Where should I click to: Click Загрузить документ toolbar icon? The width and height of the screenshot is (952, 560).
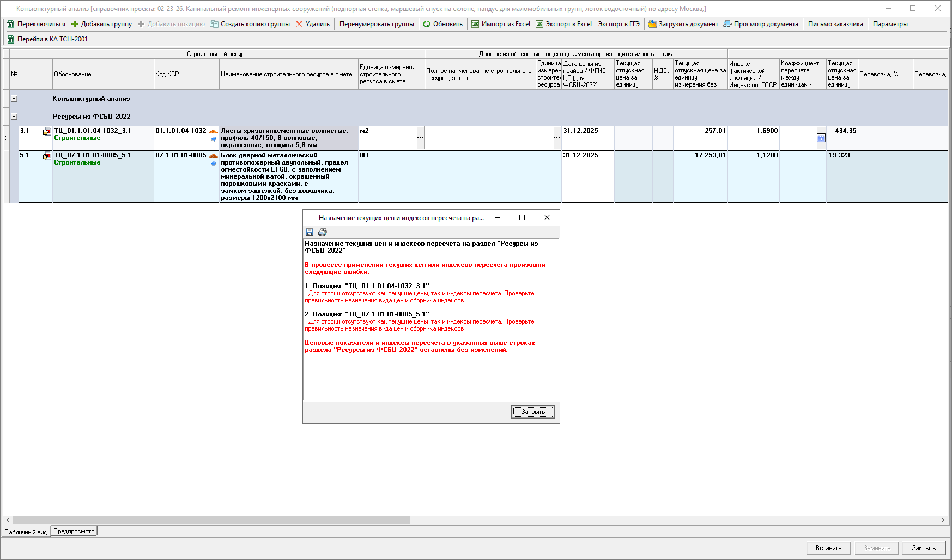click(652, 24)
